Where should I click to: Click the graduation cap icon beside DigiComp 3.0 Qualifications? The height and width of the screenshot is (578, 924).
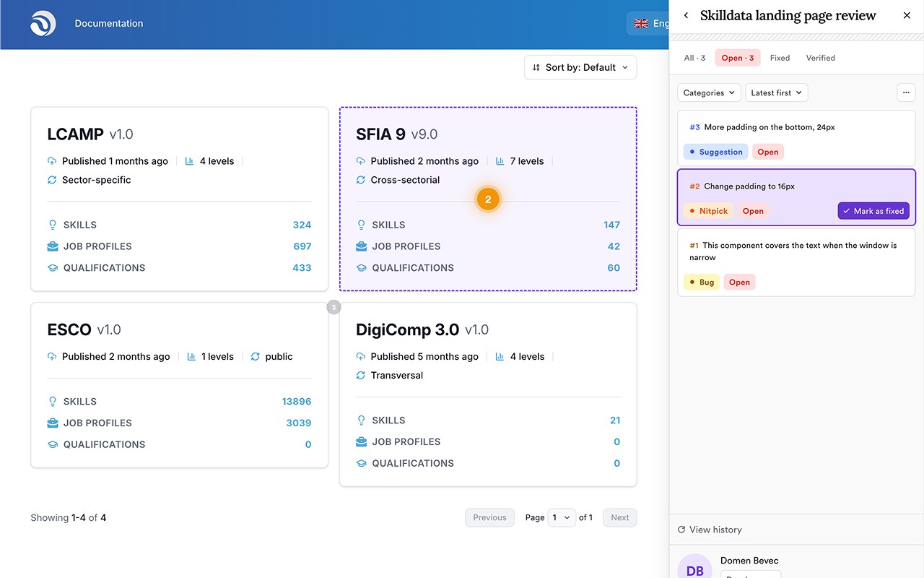[361, 463]
